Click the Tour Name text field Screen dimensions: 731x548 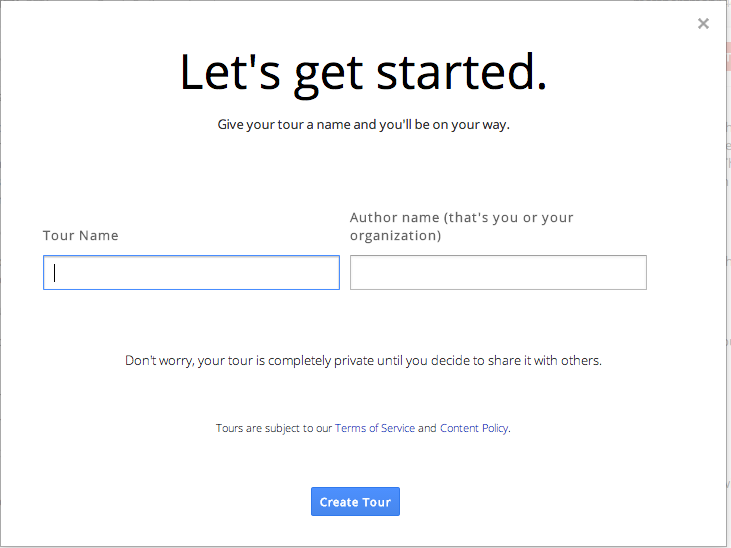pos(191,273)
